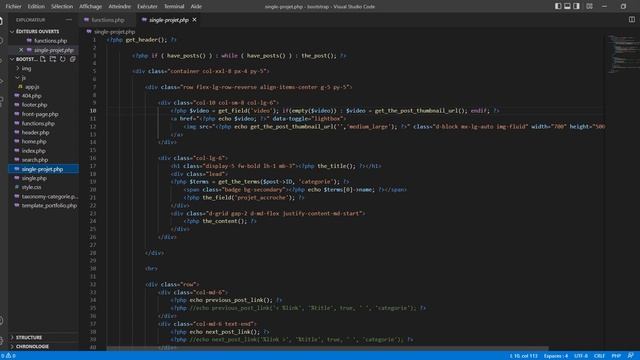Change line endings via CRLF
Viewport: 640px width, 360px height.
(x=599, y=356)
